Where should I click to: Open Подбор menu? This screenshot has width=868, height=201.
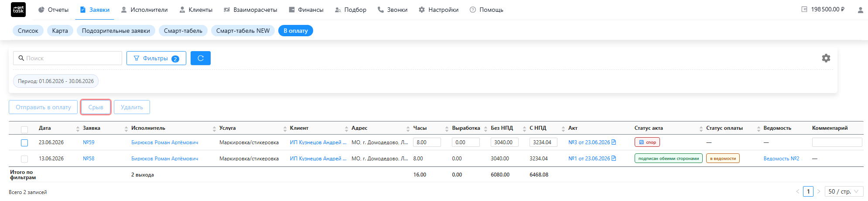click(350, 10)
